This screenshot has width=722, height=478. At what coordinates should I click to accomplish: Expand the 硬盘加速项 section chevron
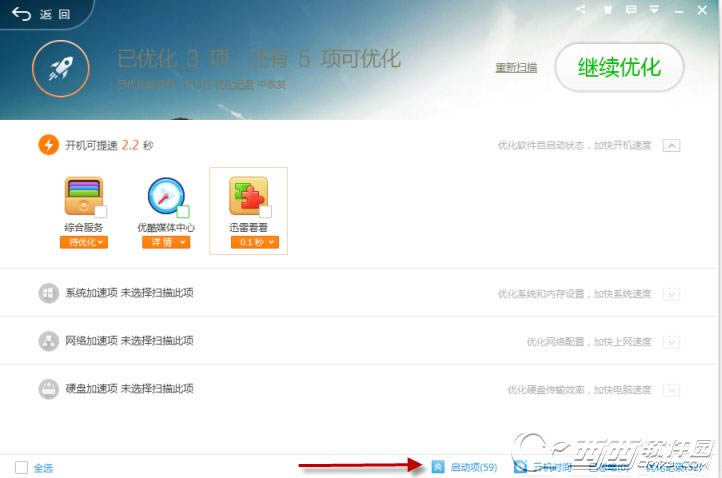(671, 390)
